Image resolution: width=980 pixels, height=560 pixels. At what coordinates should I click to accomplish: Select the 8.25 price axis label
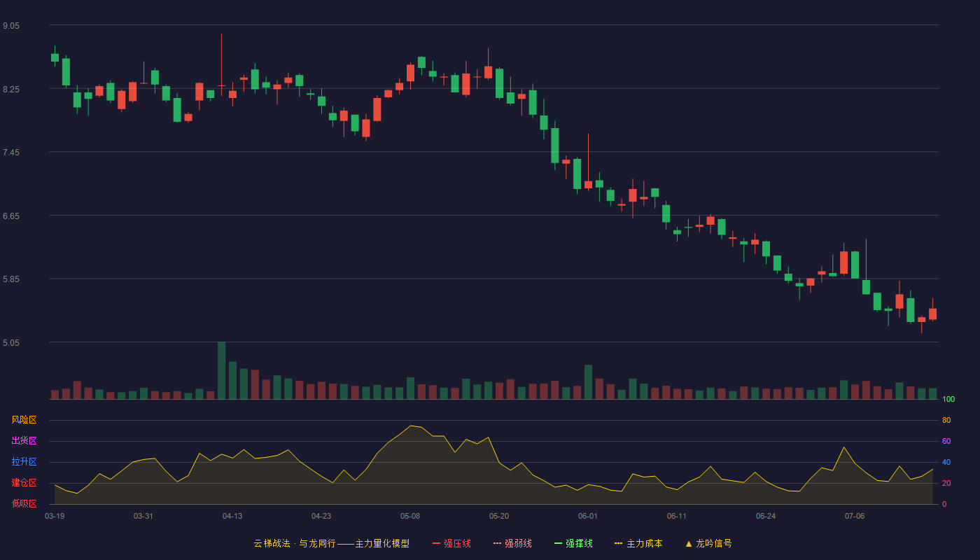(11, 90)
